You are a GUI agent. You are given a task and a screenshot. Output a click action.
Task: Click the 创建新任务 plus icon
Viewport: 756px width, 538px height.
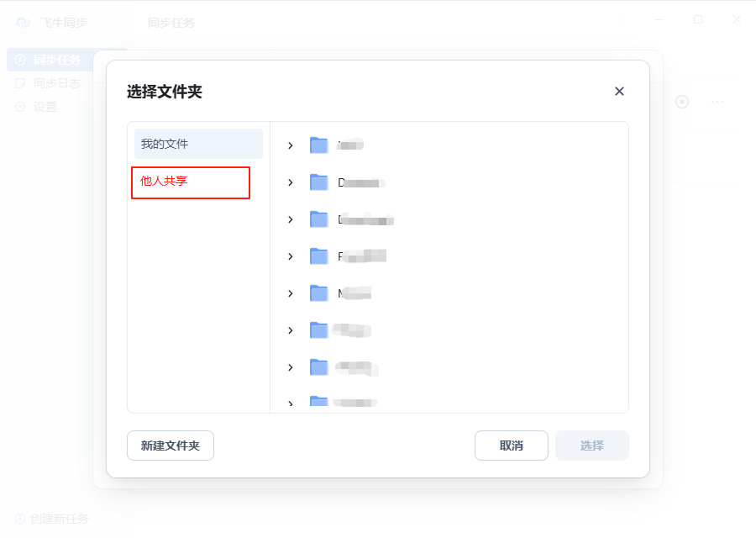[x=20, y=519]
